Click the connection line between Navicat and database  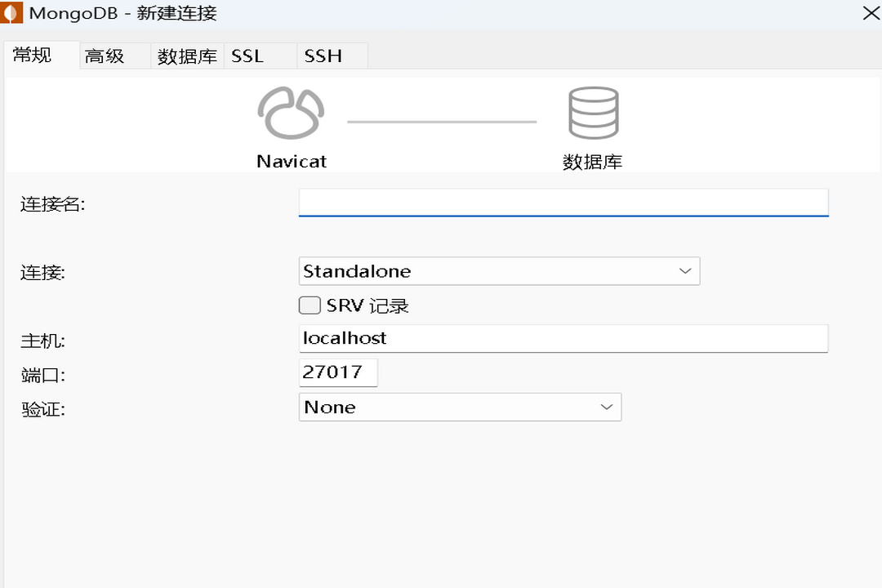[441, 119]
